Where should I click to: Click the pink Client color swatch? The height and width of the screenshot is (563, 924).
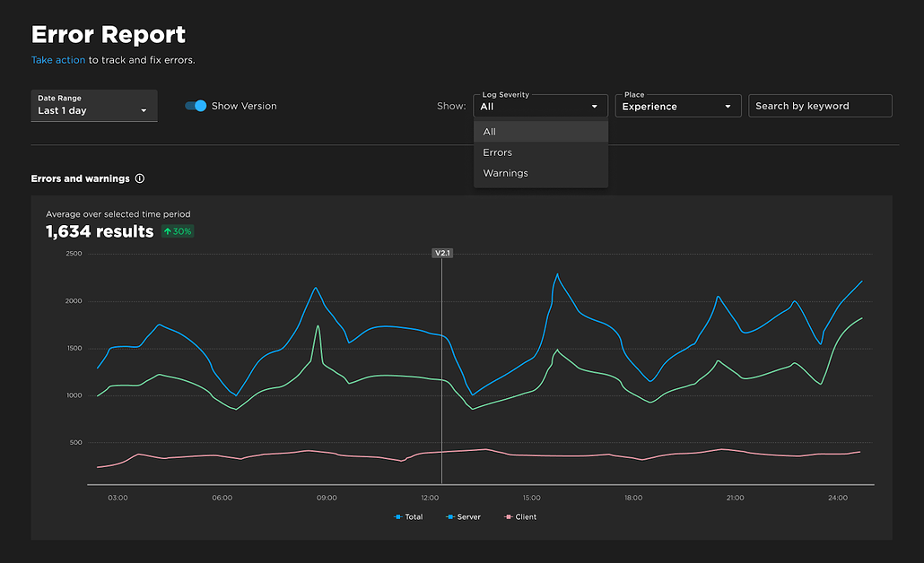[x=510, y=516]
